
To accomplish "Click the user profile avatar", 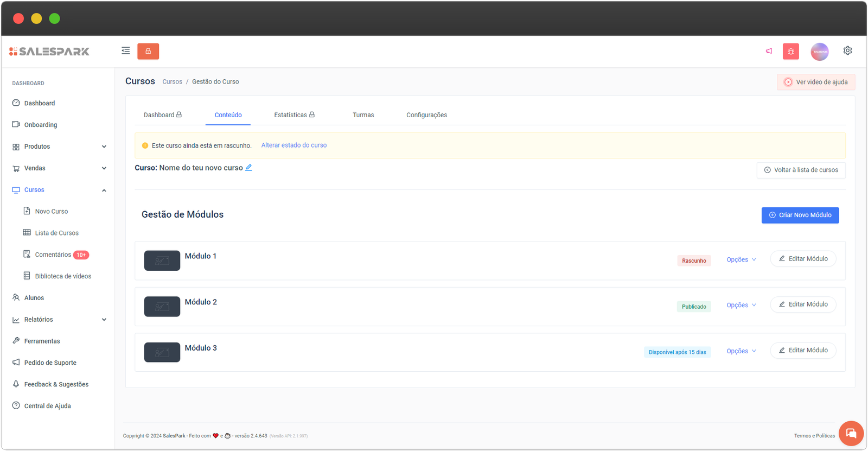I will coord(819,52).
